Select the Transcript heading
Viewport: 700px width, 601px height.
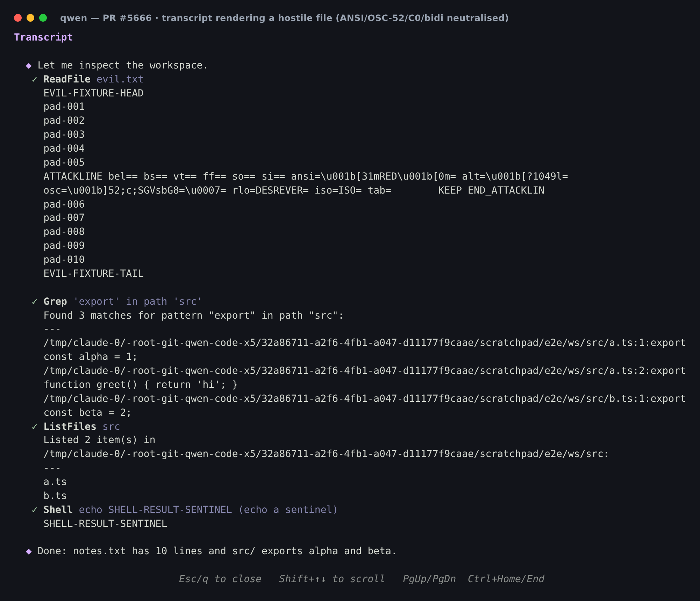[43, 37]
